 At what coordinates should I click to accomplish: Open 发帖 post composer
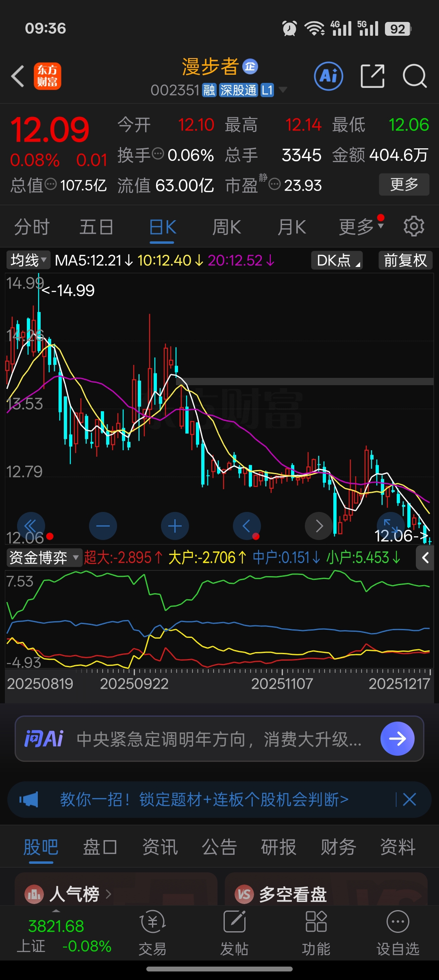tap(235, 934)
